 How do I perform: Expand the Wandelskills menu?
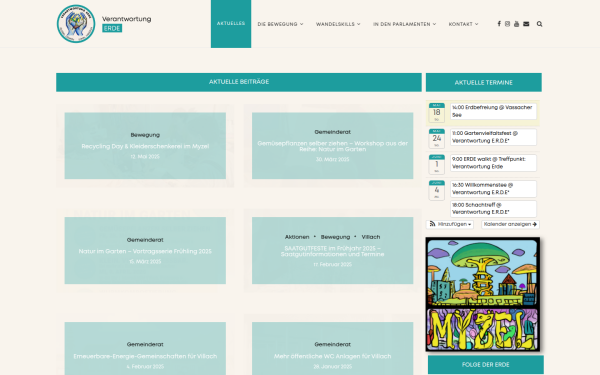[338, 24]
